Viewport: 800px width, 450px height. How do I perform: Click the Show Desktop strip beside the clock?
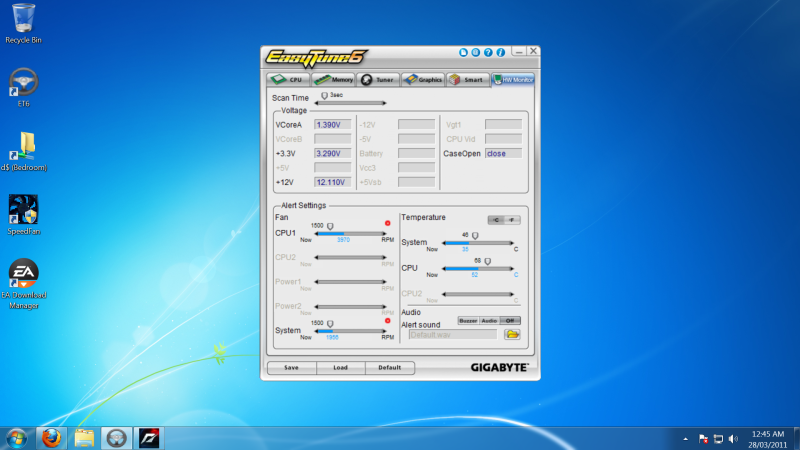[x=796, y=439]
